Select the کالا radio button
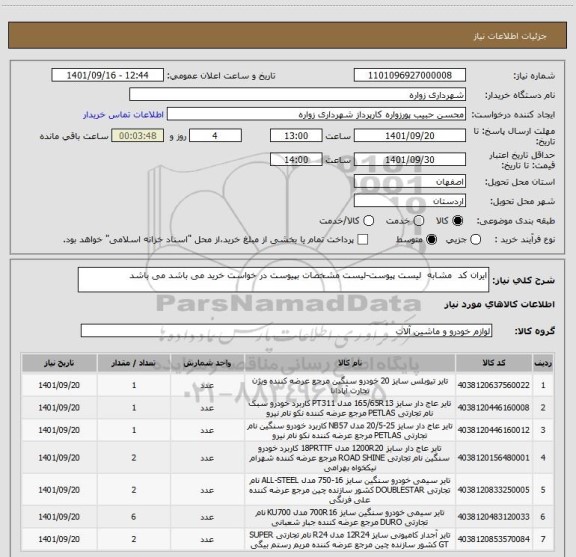 tap(458, 221)
